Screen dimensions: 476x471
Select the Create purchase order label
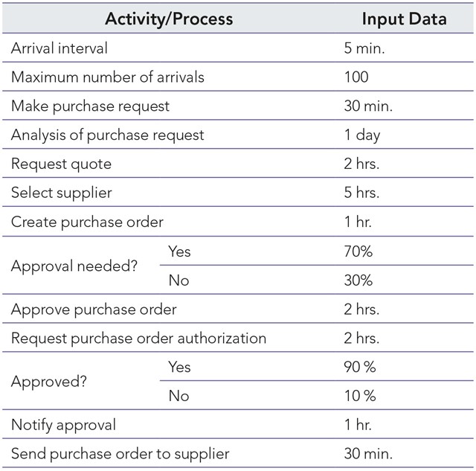87,222
